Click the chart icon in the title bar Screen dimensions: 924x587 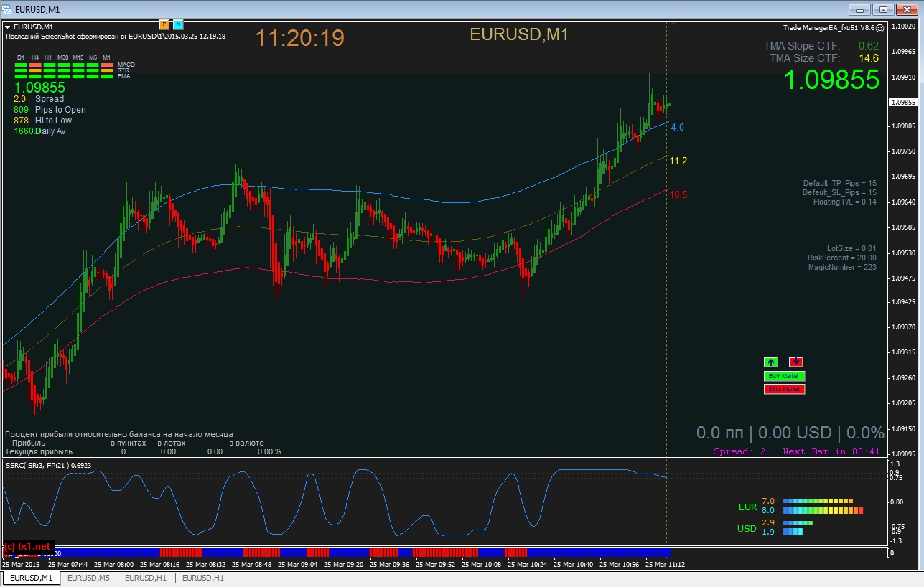tap(6, 9)
